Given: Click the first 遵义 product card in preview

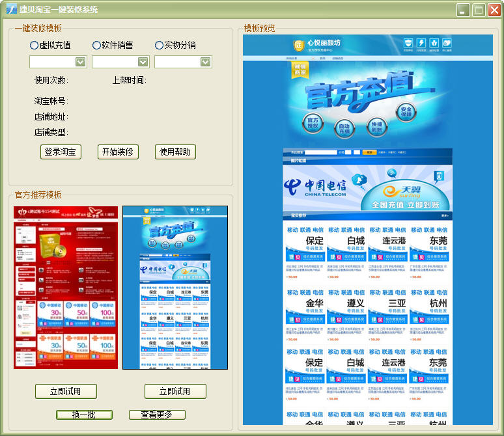Looking at the screenshot, I should coord(346,315).
